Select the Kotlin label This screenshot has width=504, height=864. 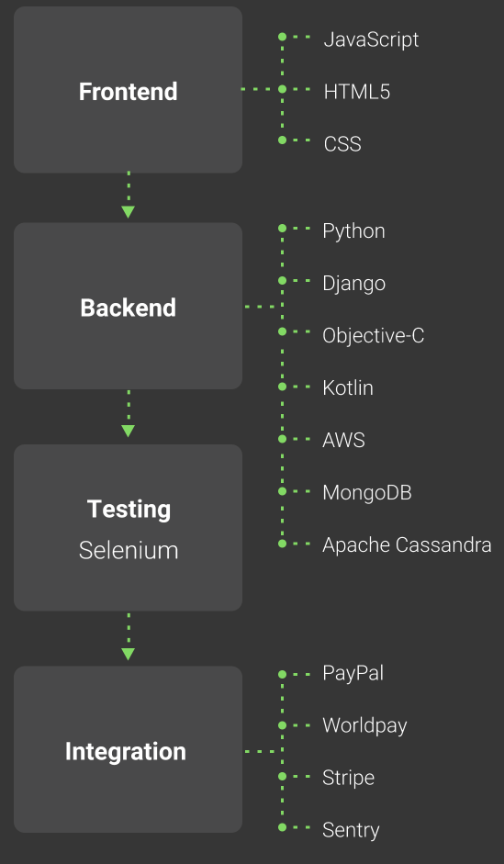point(348,387)
